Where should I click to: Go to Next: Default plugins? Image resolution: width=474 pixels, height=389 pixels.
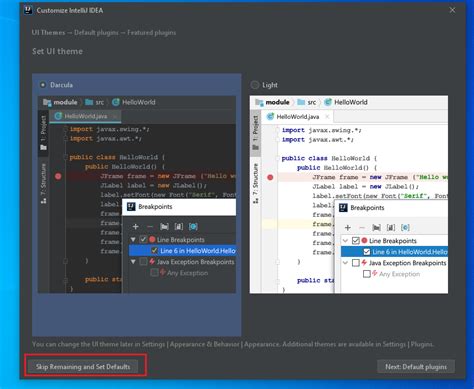coord(416,367)
